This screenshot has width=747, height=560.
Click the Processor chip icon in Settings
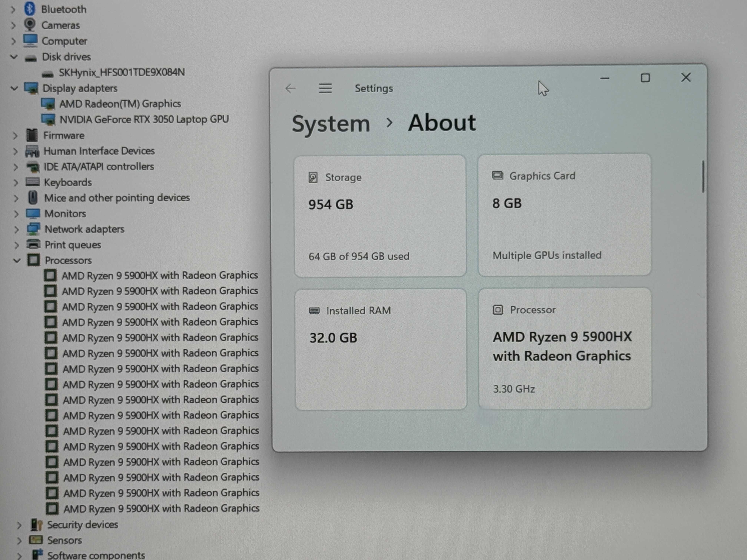click(498, 310)
